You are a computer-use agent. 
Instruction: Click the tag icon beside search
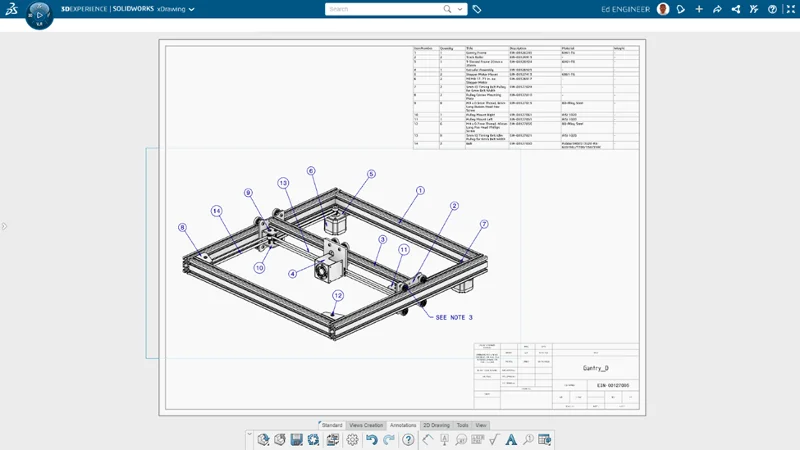(x=478, y=9)
